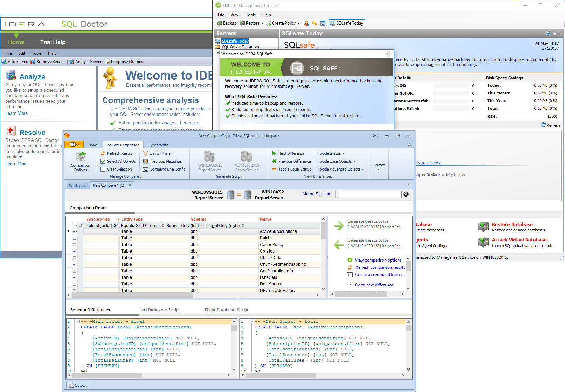Click the View comparison options link

point(378,260)
